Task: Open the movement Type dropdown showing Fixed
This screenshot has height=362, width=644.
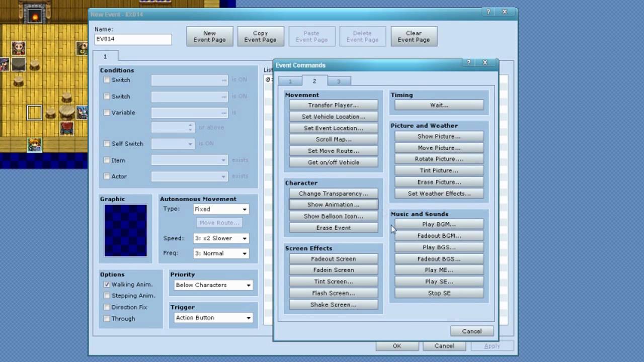Action: click(221, 209)
